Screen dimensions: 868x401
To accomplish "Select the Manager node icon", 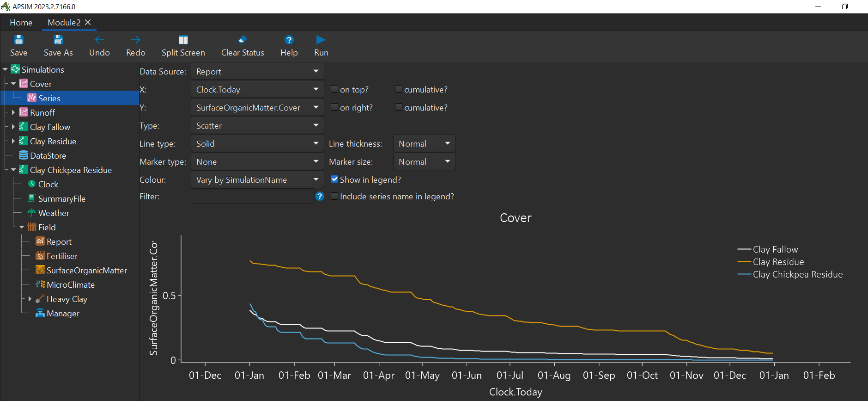I will (x=40, y=313).
